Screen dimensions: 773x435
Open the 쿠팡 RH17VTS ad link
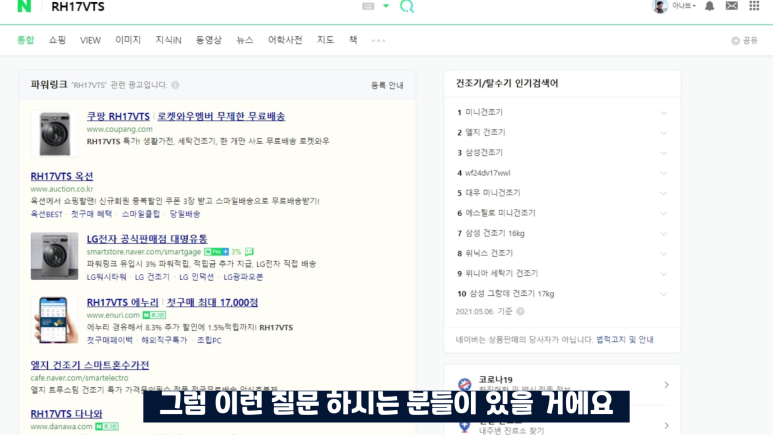coord(118,116)
